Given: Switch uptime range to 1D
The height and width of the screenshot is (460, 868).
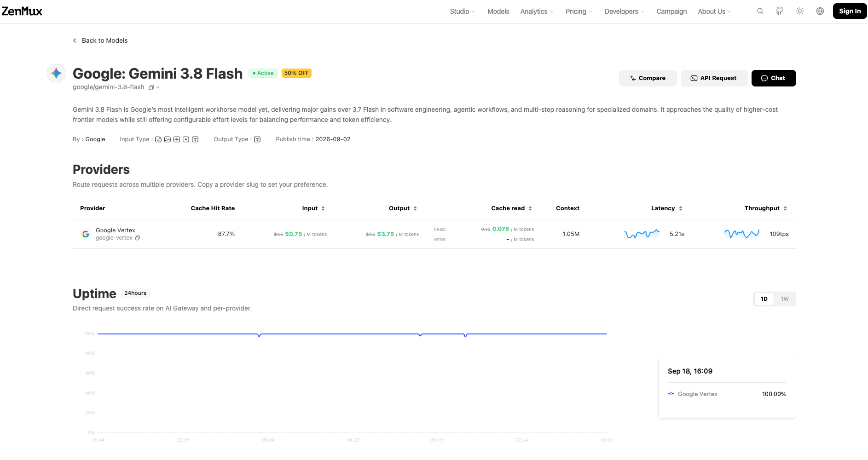Looking at the screenshot, I should pyautogui.click(x=764, y=299).
